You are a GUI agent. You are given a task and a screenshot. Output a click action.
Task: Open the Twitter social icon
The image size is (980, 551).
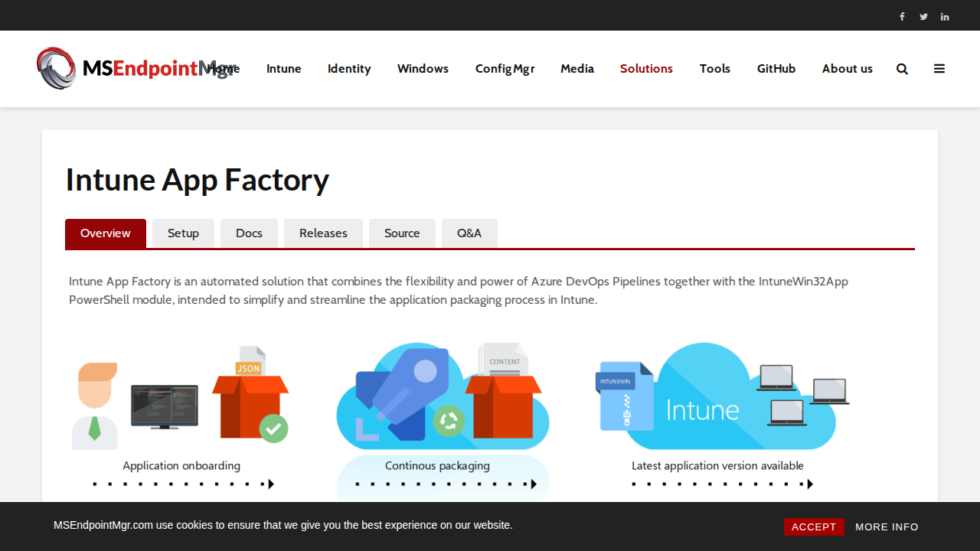923,17
